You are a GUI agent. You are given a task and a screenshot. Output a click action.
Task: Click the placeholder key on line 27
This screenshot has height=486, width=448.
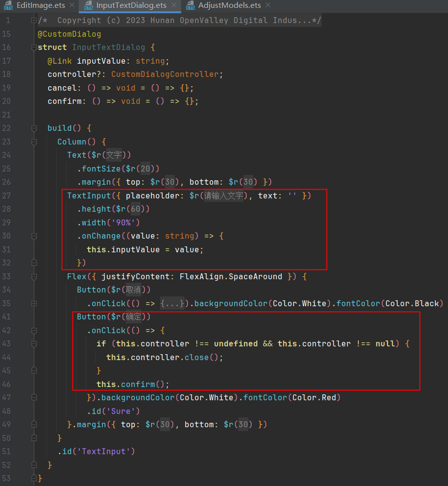coord(152,196)
